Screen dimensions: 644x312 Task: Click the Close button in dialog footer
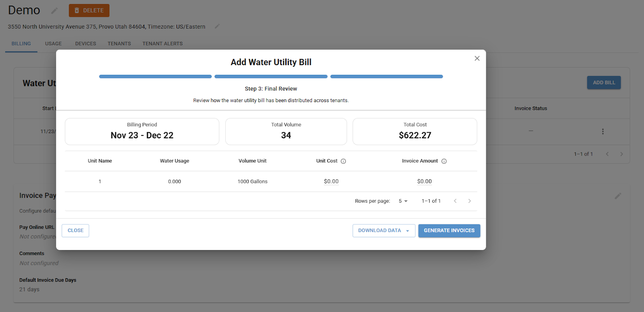point(75,231)
